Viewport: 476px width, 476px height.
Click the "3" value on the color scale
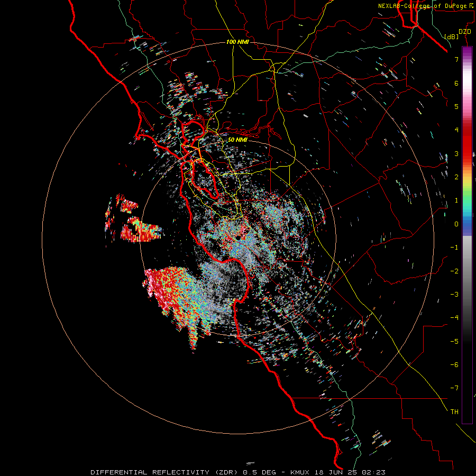pyautogui.click(x=456, y=153)
